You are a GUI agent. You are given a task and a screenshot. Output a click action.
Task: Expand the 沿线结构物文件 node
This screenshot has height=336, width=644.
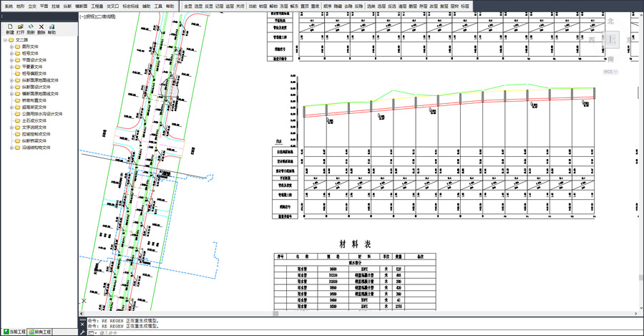coord(11,148)
